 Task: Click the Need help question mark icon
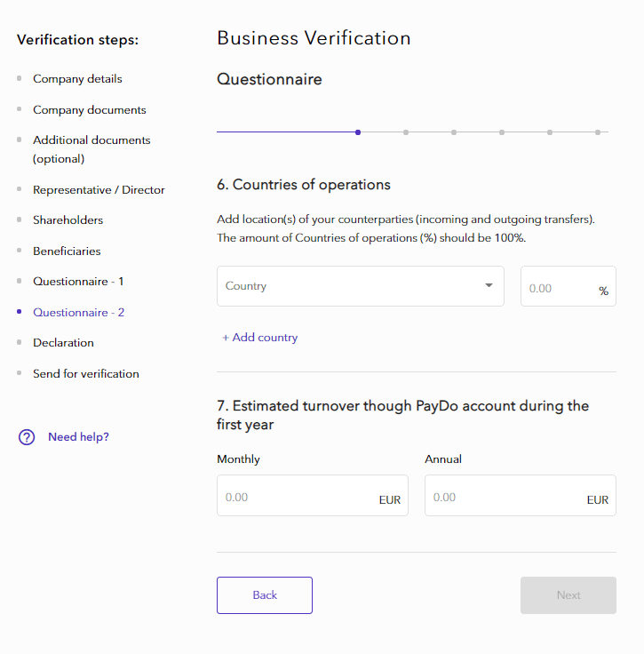(27, 437)
